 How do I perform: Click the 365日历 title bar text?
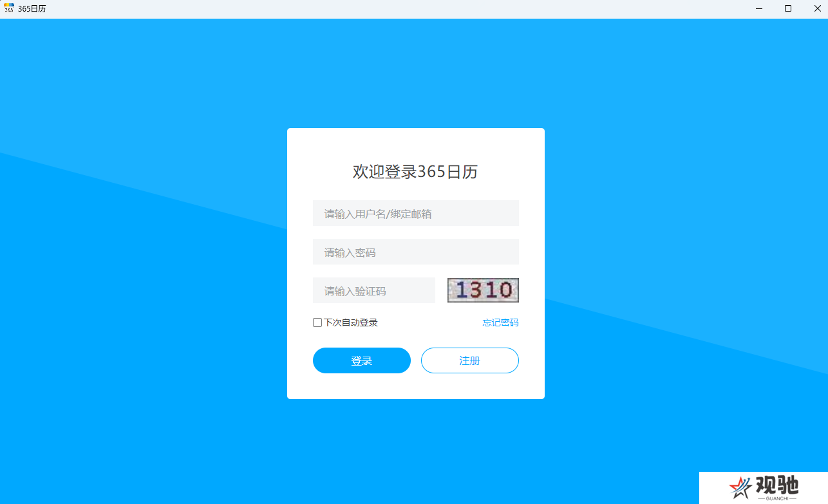(x=32, y=9)
